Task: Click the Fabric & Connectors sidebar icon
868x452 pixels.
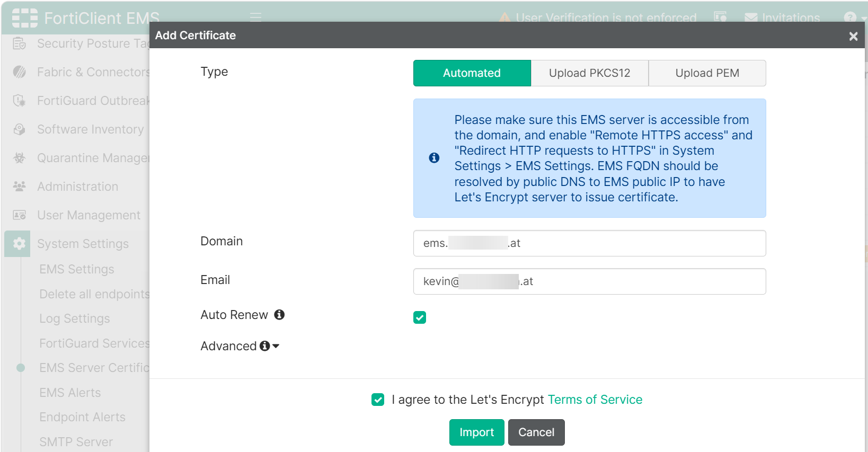Action: coord(20,72)
